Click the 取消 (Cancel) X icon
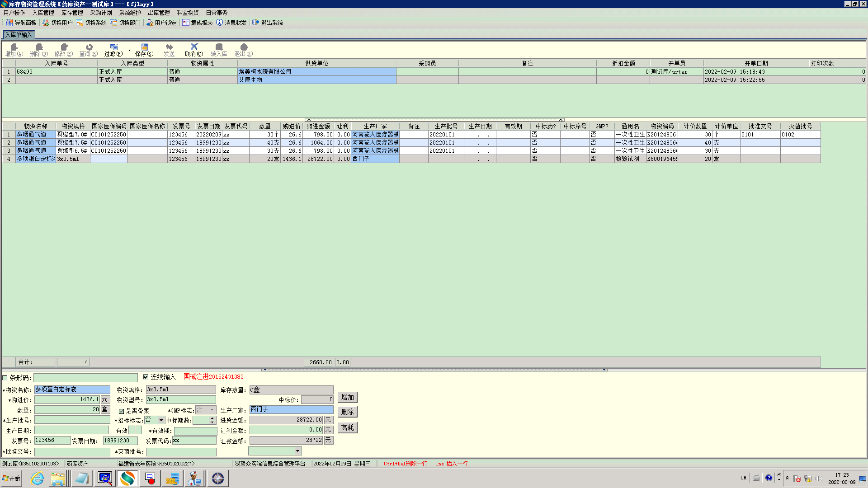Viewport: 868px width, 488px height. pos(194,47)
